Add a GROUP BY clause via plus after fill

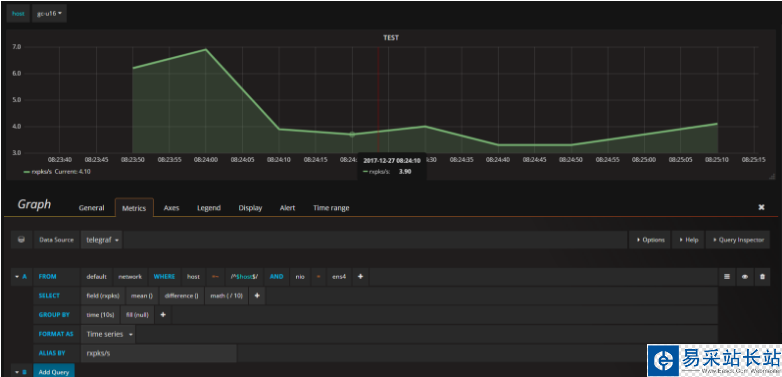click(163, 315)
